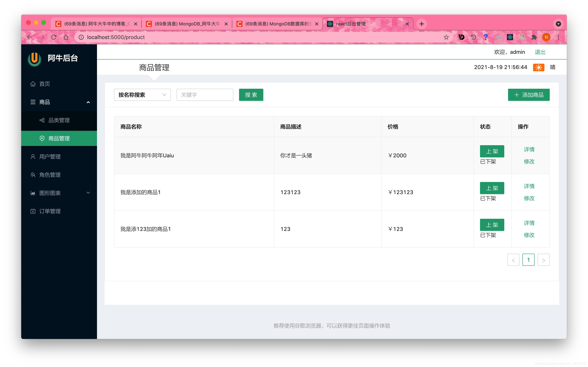This screenshot has height=367, width=588.
Task: Open the tab search dropdown arrow
Action: pyautogui.click(x=558, y=24)
